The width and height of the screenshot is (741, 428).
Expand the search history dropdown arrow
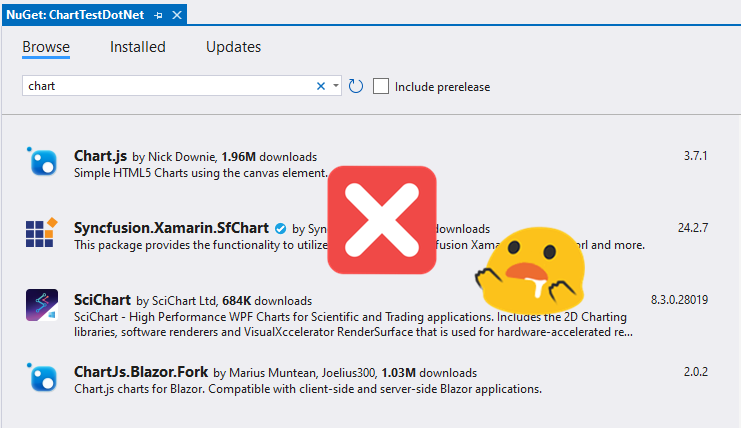pyautogui.click(x=336, y=86)
